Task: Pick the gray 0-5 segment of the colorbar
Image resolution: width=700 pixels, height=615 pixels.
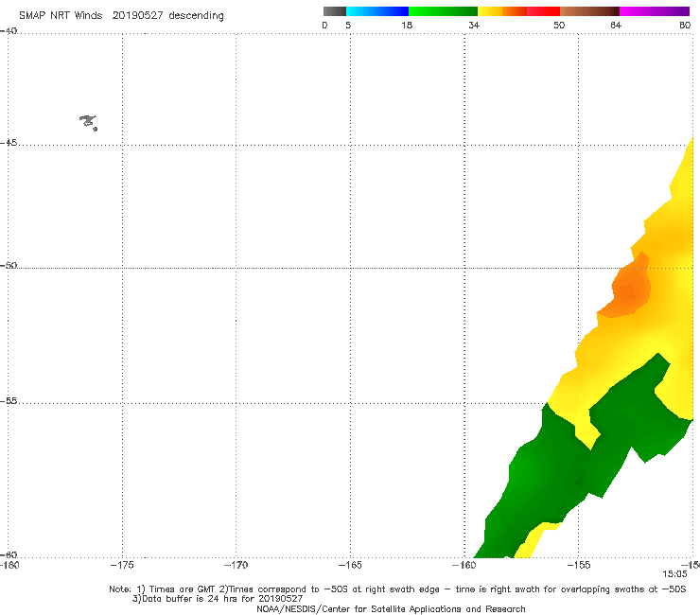Action: 335,11
